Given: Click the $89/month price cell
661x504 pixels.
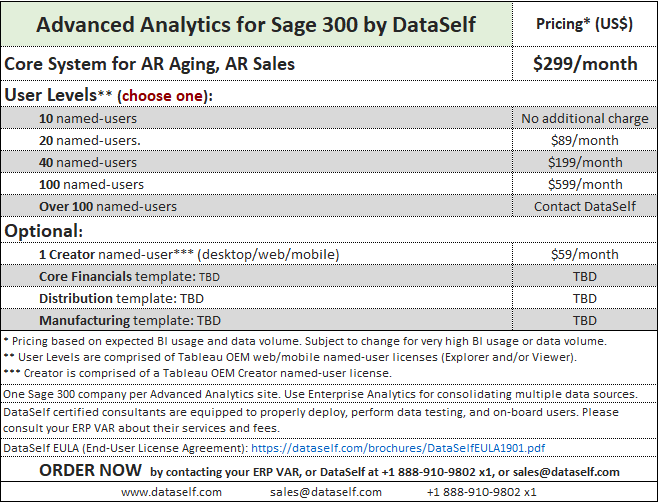Looking at the screenshot, I should (585, 140).
